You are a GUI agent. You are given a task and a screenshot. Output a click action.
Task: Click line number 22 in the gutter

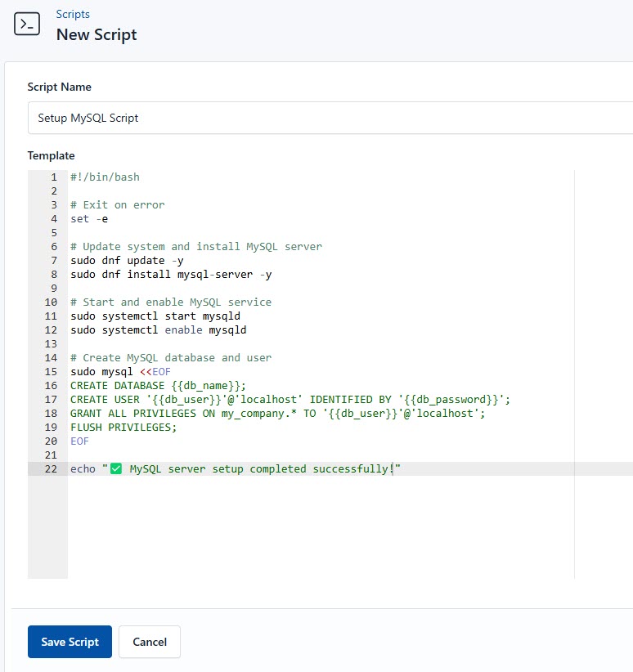[51, 469]
